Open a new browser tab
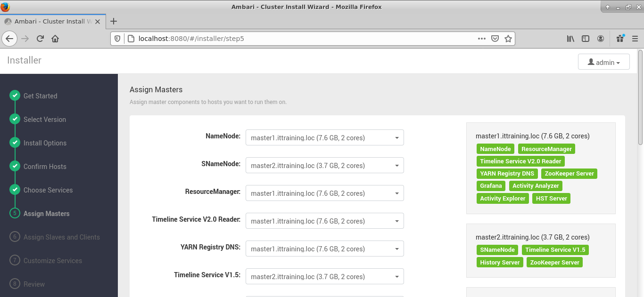This screenshot has height=297, width=644. click(x=113, y=21)
